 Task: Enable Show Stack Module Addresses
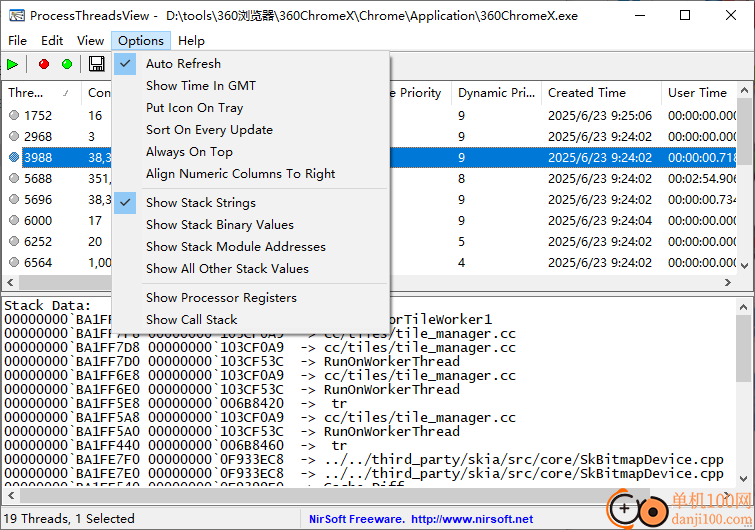(x=250, y=246)
